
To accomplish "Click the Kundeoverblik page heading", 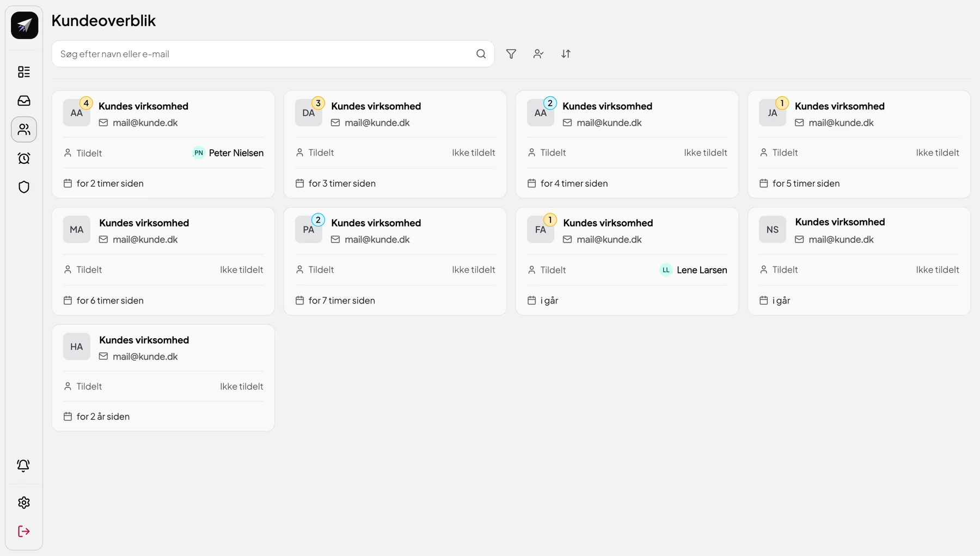I will 103,21.
